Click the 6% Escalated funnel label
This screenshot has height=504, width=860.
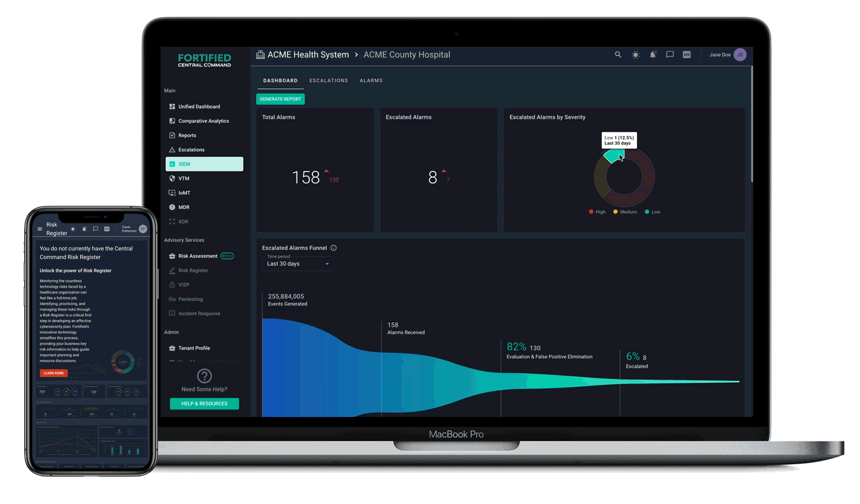click(637, 360)
